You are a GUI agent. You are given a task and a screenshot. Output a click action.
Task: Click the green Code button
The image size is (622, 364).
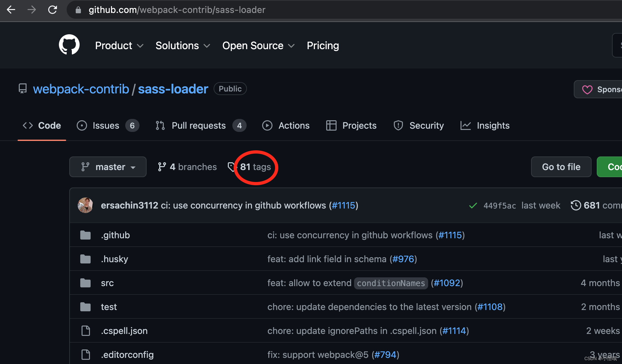610,167
